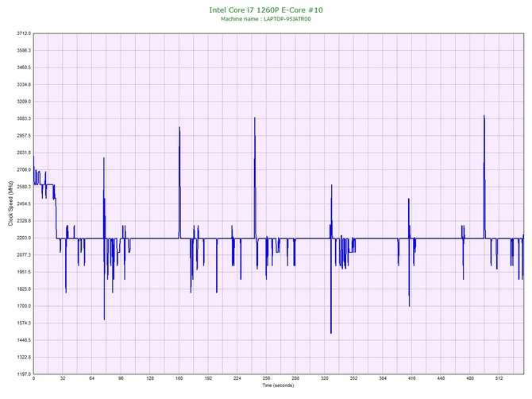
Task: Click the chart title Intel Core i7 1260P E-Core #10
Action: pyautogui.click(x=266, y=10)
